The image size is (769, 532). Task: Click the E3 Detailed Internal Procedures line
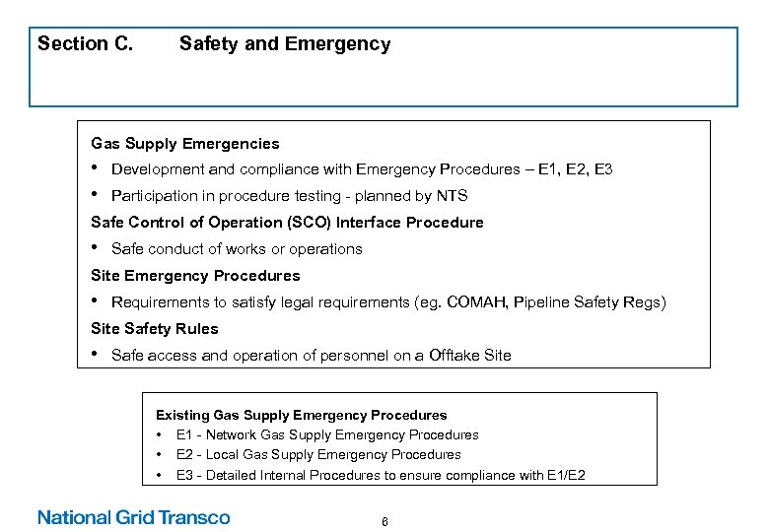click(381, 475)
